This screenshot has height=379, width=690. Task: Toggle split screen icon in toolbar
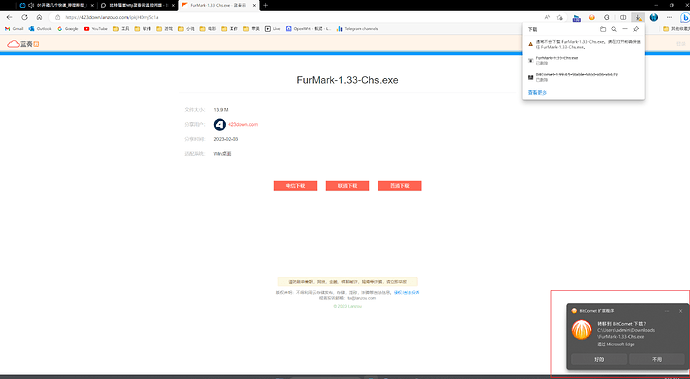point(623,18)
